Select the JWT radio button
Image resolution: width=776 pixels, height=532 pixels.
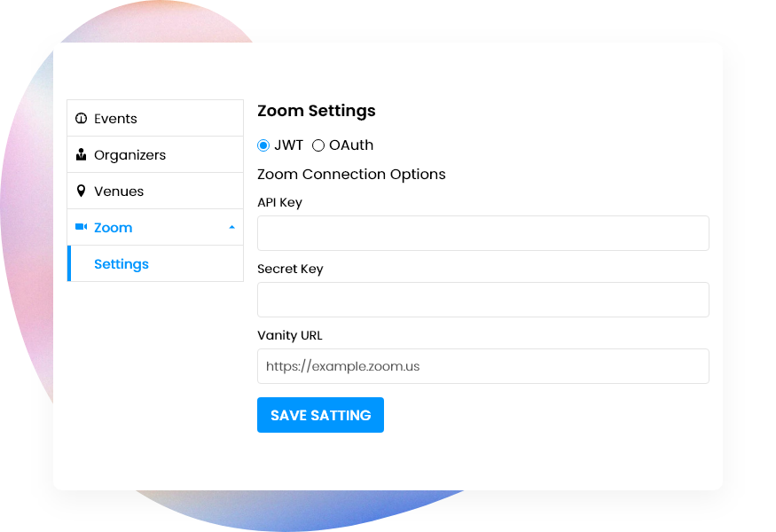[x=263, y=145]
